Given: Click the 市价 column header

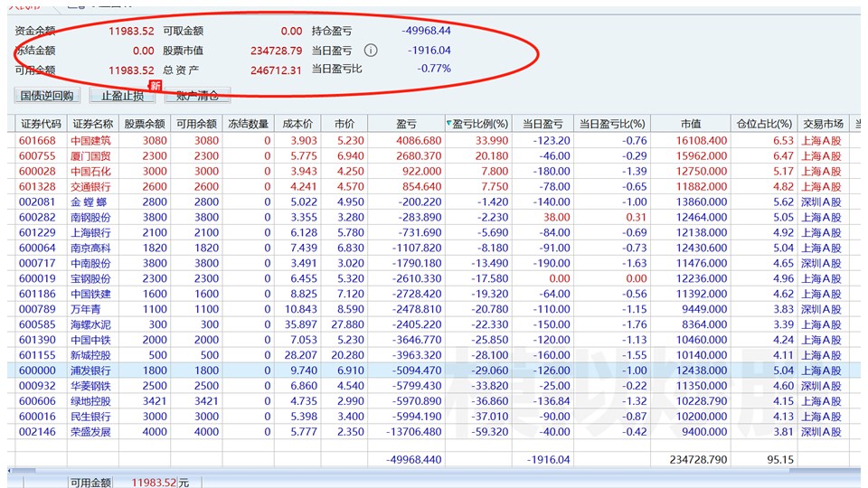Looking at the screenshot, I should [x=344, y=124].
